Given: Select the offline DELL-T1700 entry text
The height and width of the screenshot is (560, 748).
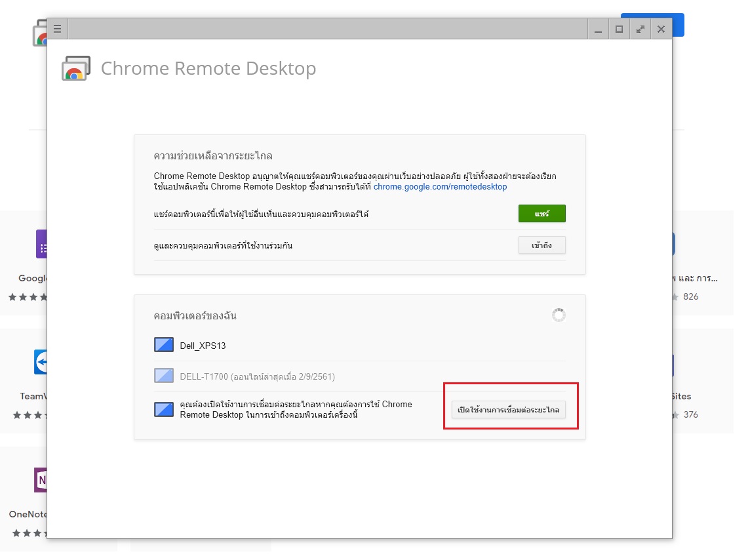Looking at the screenshot, I should pyautogui.click(x=257, y=377).
